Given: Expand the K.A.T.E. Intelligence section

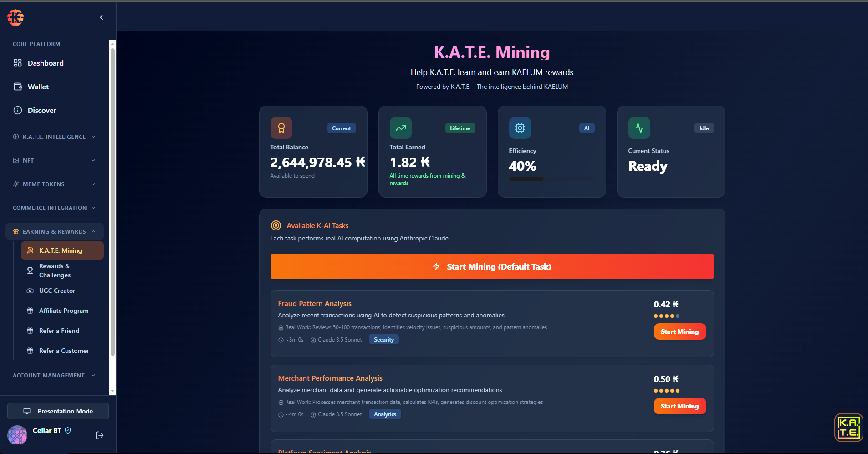Looking at the screenshot, I should coord(55,137).
